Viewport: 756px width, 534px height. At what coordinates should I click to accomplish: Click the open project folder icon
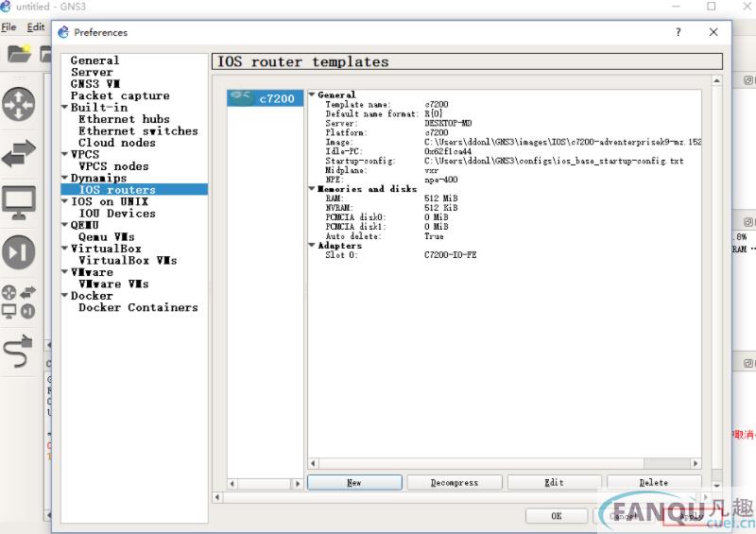[x=19, y=53]
